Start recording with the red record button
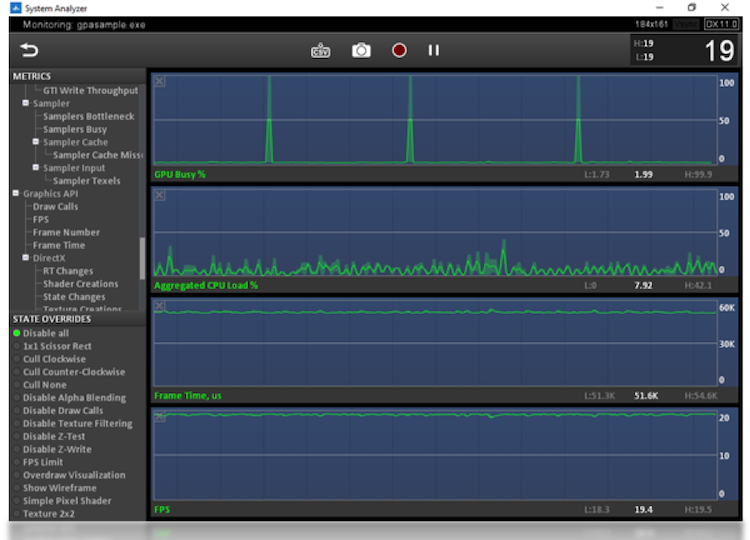Image resolution: width=750 pixels, height=540 pixels. [x=399, y=50]
